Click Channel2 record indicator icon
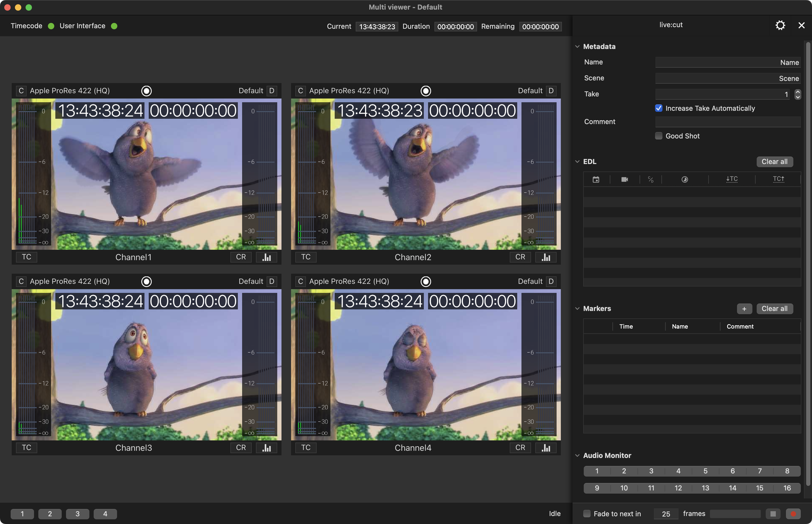This screenshot has width=812, height=524. click(426, 91)
